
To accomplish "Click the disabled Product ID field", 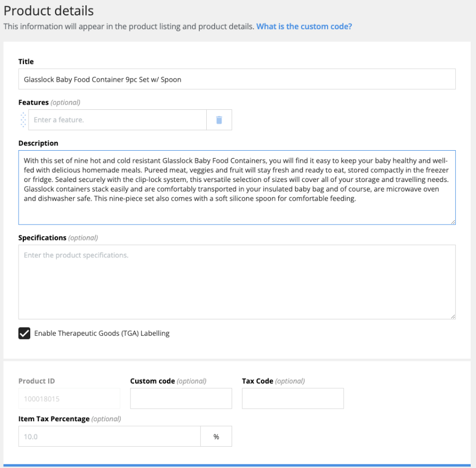I will [x=69, y=398].
